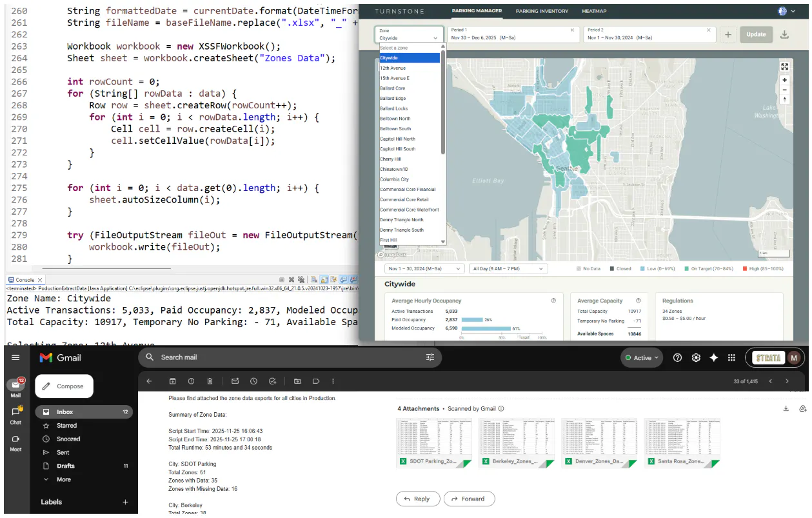812x518 pixels.
Task: Terminate process icon in Eclipse Console
Action: 281,280
